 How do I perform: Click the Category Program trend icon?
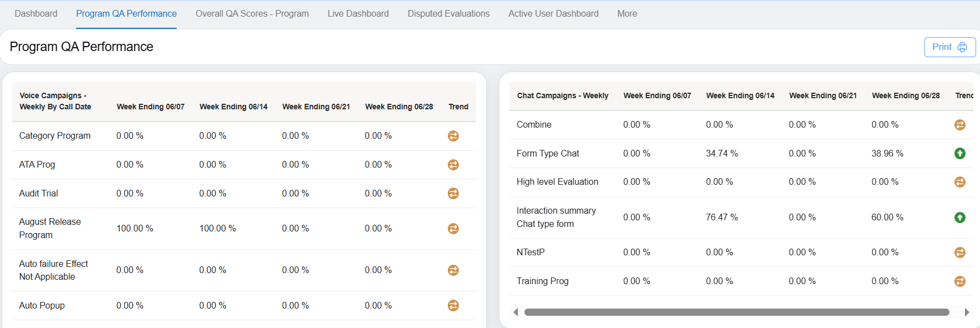pos(453,136)
